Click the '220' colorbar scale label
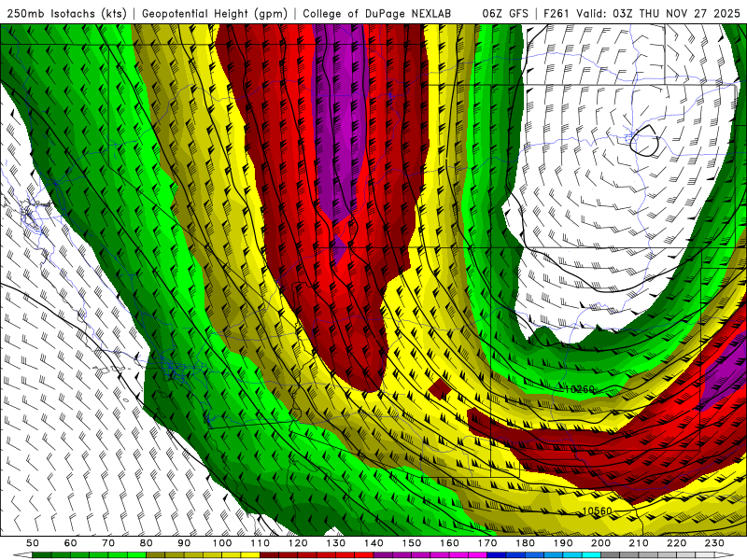Screen dimensions: 747x560 676,543
